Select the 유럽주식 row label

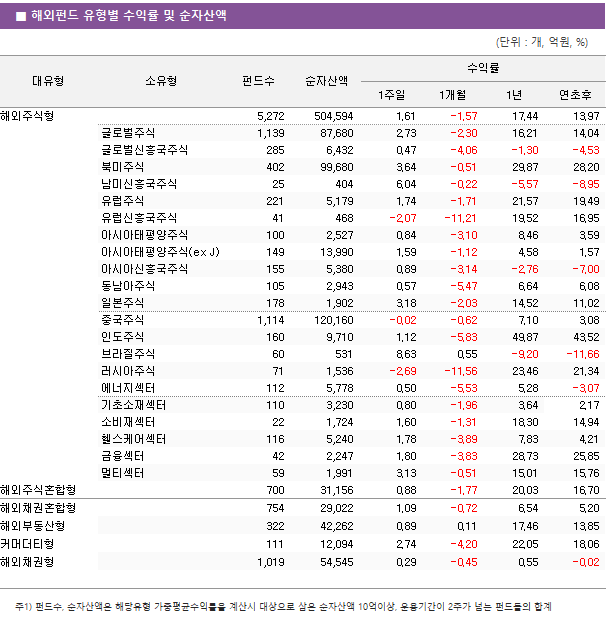point(122,201)
